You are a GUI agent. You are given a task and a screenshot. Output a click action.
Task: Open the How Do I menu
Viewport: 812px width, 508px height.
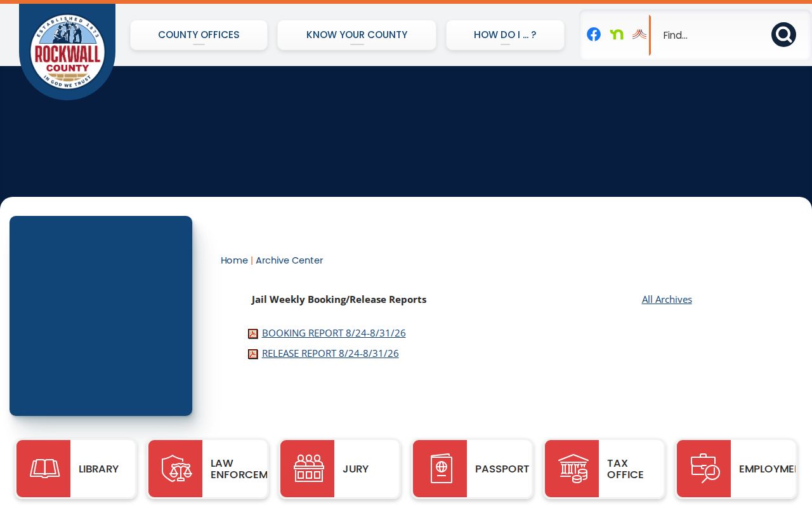click(x=505, y=35)
